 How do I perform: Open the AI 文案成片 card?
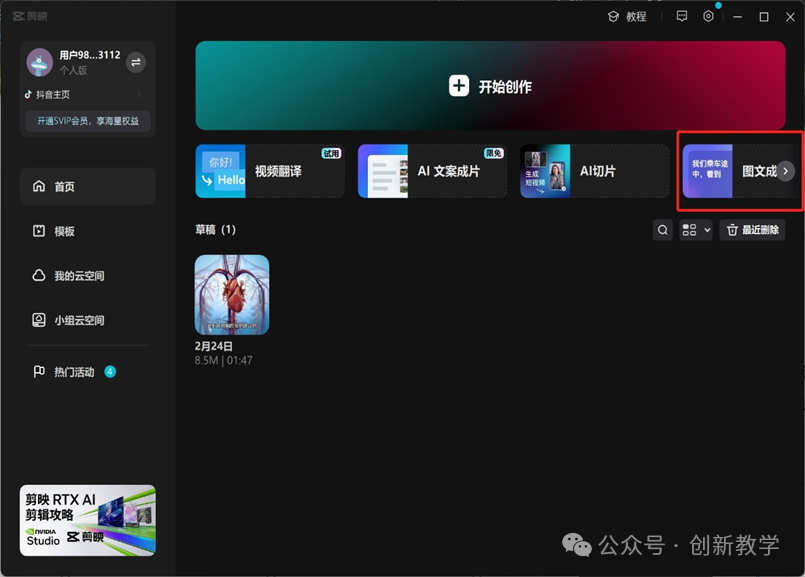432,171
